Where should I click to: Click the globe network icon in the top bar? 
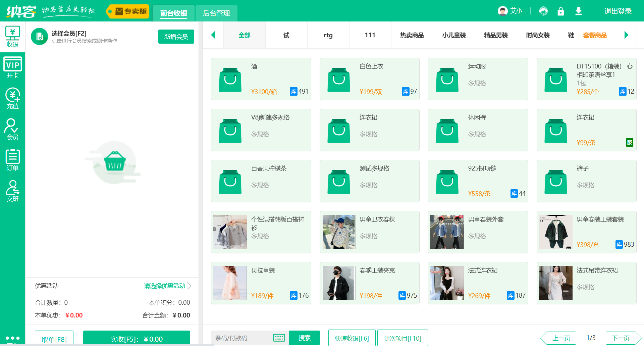pyautogui.click(x=543, y=11)
